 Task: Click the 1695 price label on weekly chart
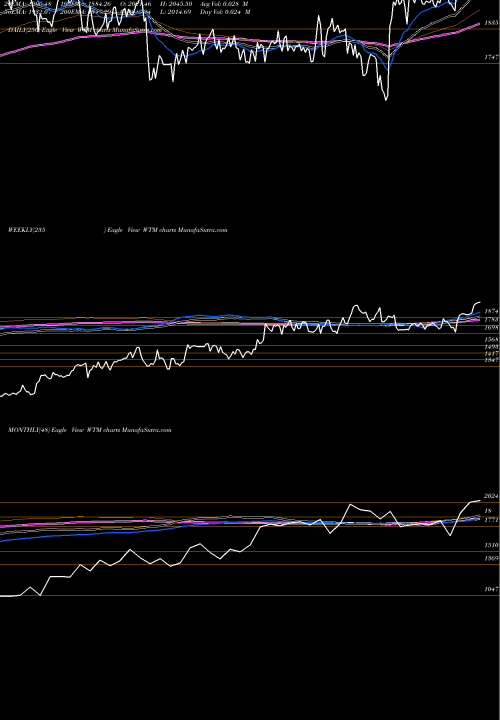coord(491,328)
